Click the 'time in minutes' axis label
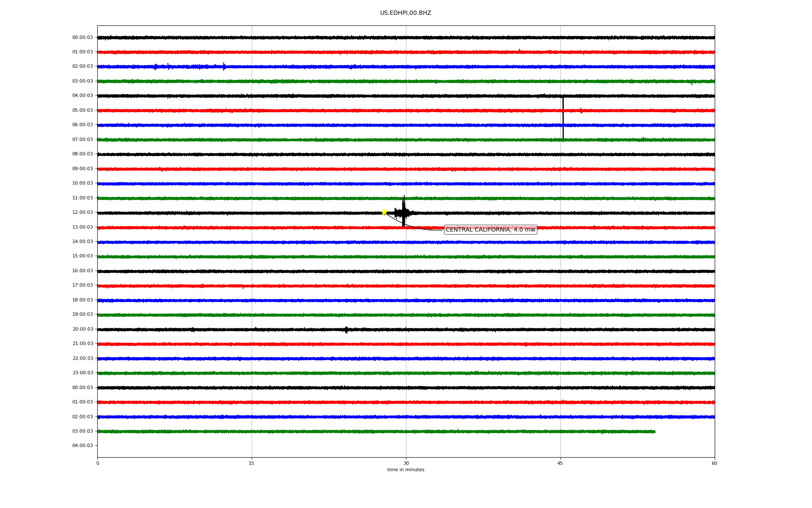812x508 pixels. [x=406, y=470]
